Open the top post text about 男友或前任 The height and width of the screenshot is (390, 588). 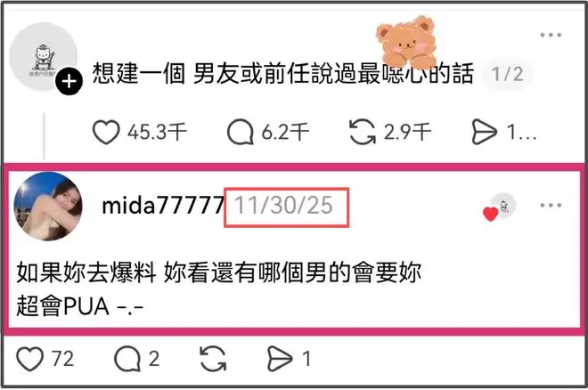283,73
